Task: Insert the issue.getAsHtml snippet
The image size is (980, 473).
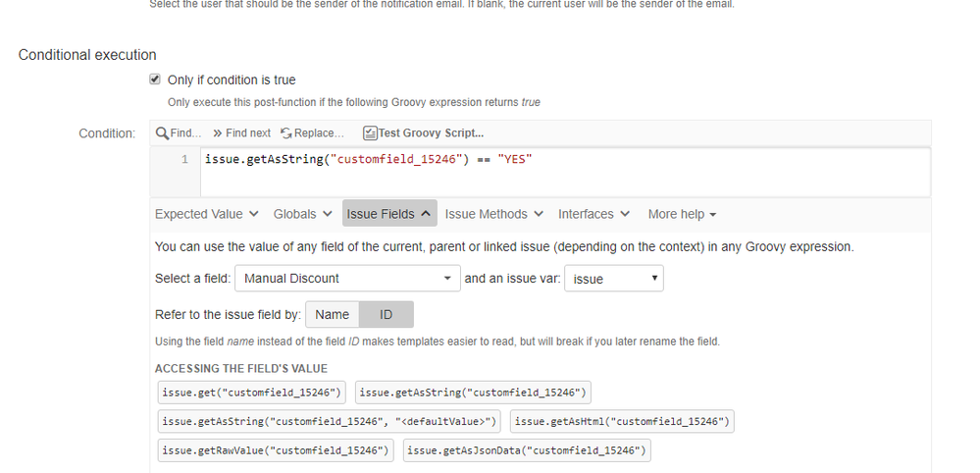Action: click(x=622, y=421)
